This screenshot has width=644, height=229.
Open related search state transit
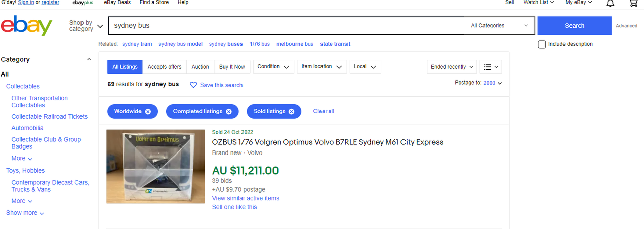tap(335, 44)
